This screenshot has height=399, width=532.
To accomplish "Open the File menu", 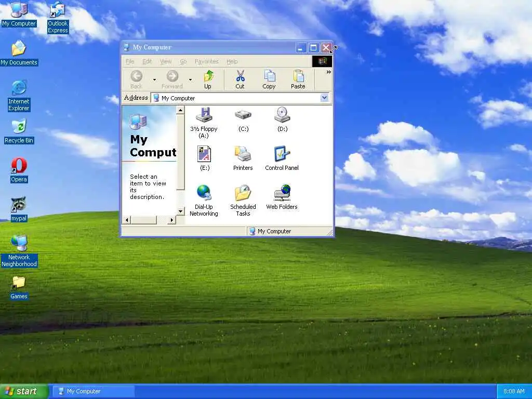I will (130, 61).
